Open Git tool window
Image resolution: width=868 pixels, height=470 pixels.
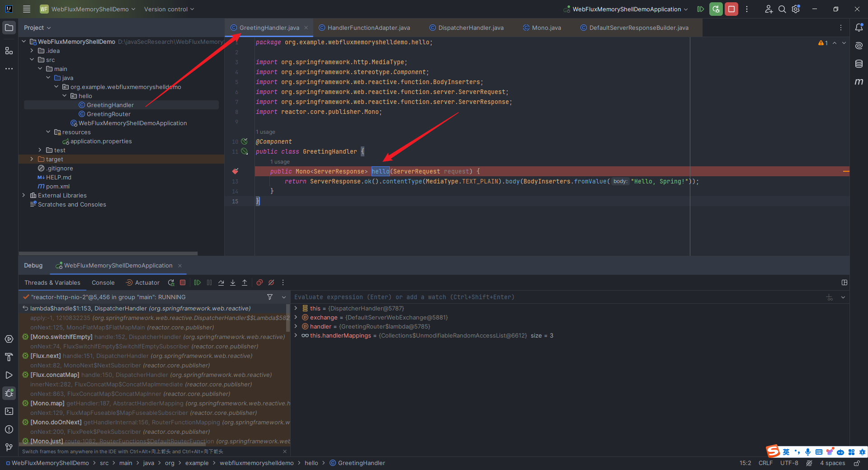9,447
